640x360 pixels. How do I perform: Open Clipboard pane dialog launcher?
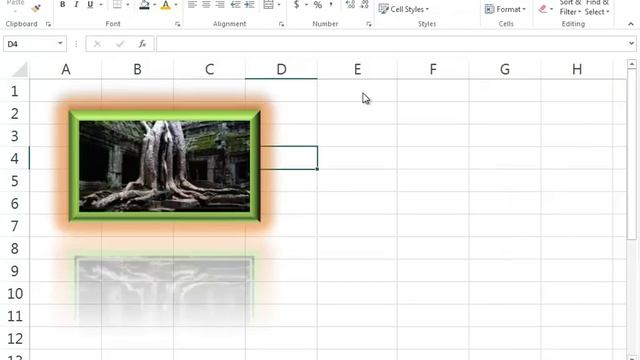48,24
